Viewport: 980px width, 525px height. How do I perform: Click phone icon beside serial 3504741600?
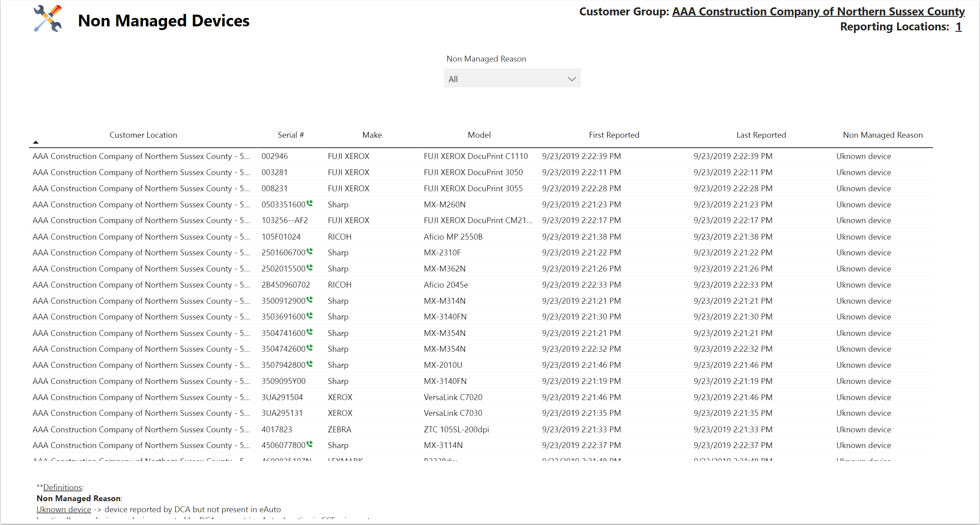pos(310,332)
